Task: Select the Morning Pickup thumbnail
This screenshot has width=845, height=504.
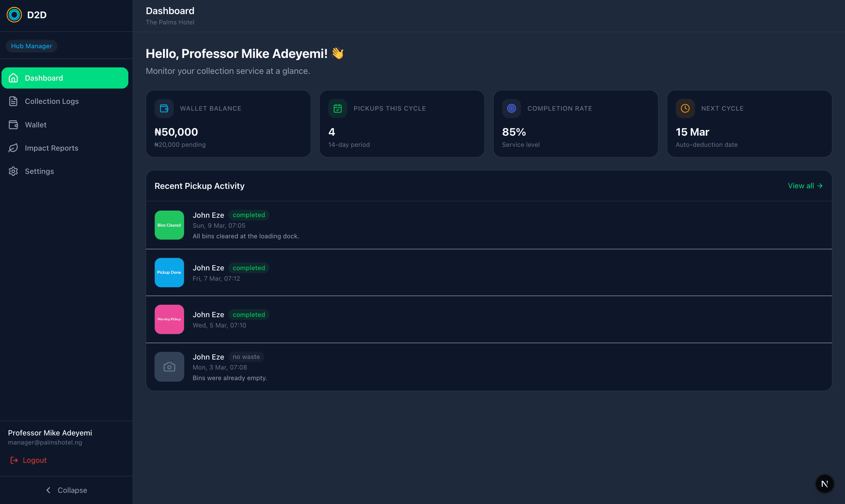Action: (169, 319)
